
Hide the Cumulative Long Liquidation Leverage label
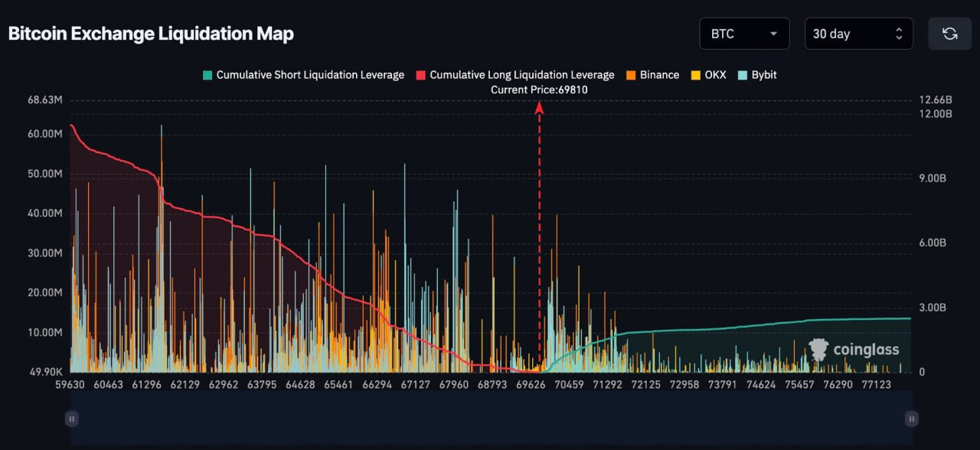tap(521, 75)
